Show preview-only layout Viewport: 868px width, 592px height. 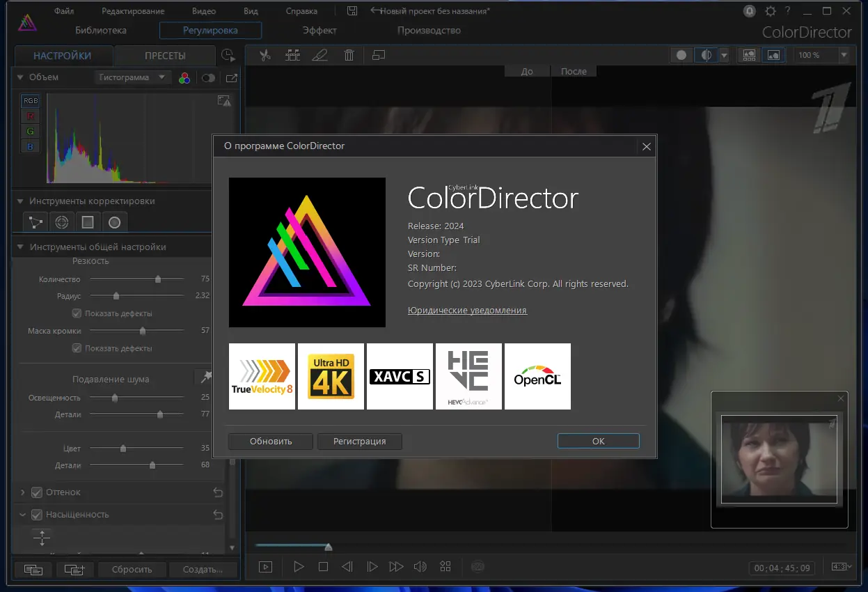773,55
